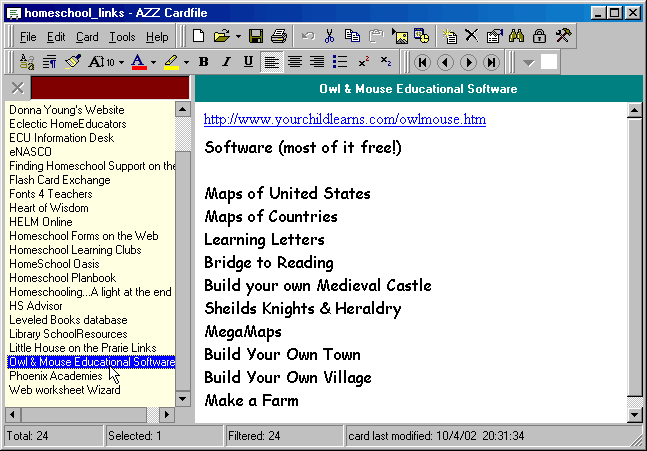Save the cardfile using the floppy disk icon
The image size is (647, 451).
click(256, 36)
